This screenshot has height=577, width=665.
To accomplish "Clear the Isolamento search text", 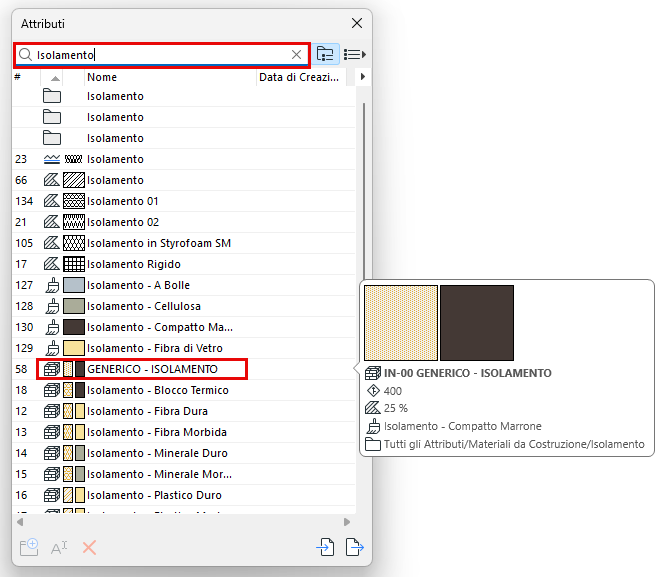I will click(296, 54).
